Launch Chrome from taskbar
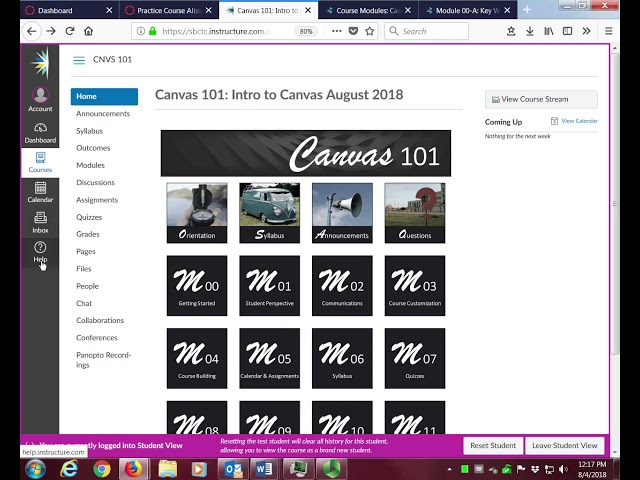The image size is (640, 480). click(x=102, y=469)
